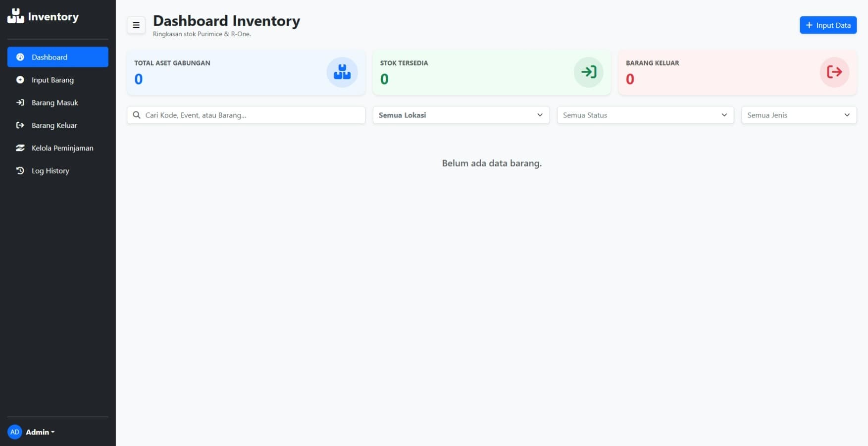The width and height of the screenshot is (868, 446).
Task: Open the Input Barang menu item
Action: (x=58, y=80)
